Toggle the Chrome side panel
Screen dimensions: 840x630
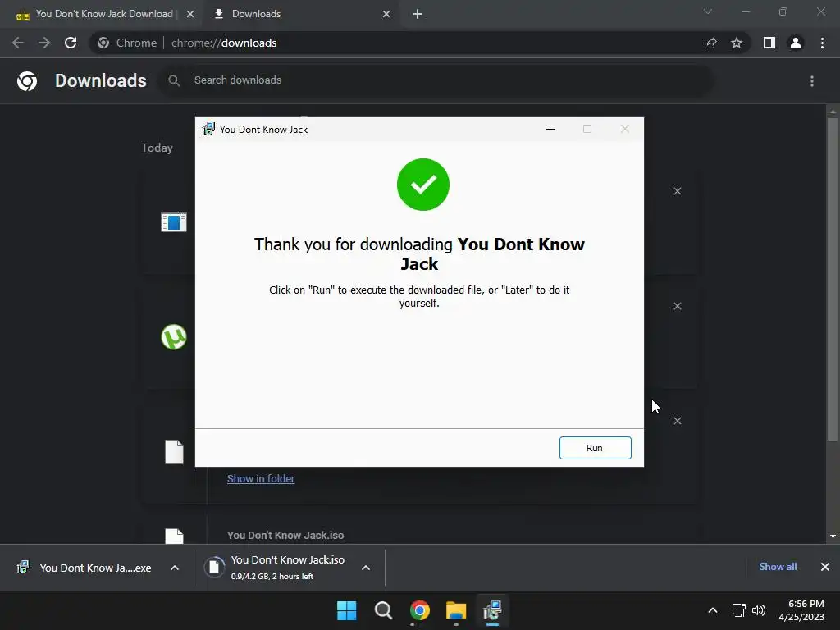coord(769,43)
